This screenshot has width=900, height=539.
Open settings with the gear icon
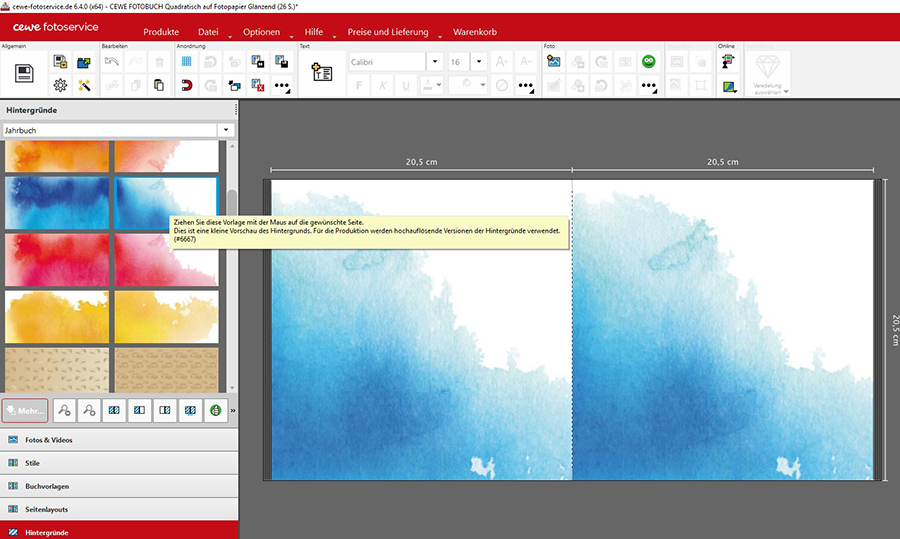60,86
